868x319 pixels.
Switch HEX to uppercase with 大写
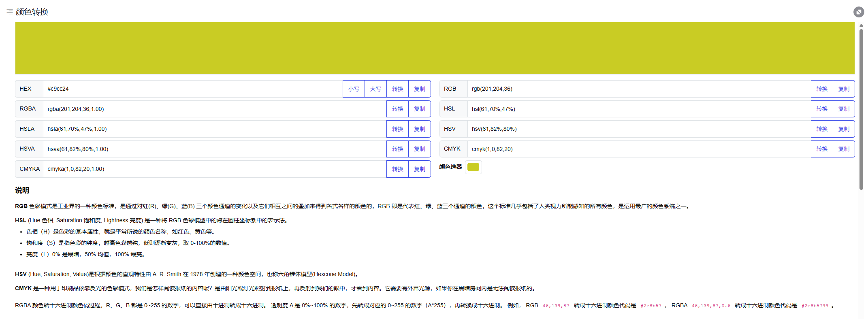point(375,89)
